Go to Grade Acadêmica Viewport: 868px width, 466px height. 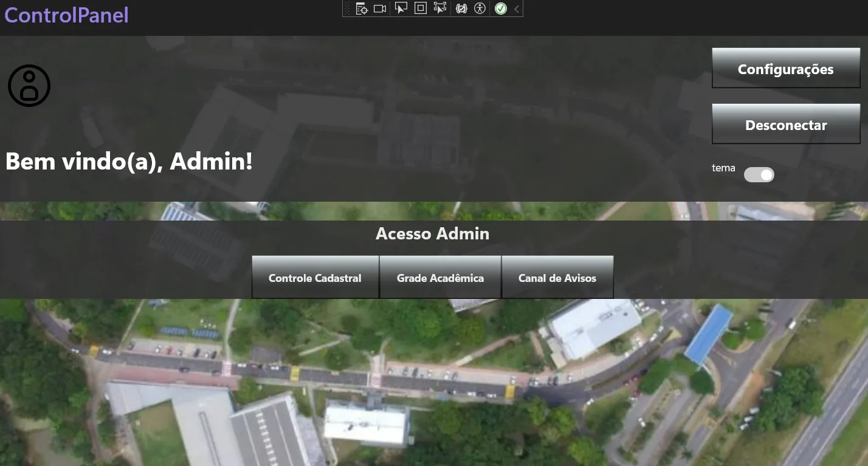[440, 278]
